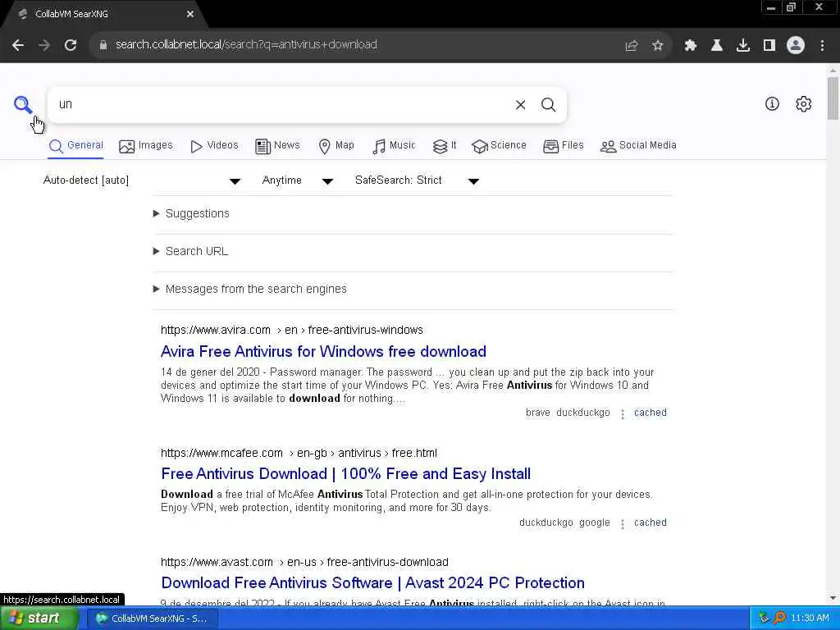Click the scrollbar down arrow
The image size is (840, 630).
[833, 598]
